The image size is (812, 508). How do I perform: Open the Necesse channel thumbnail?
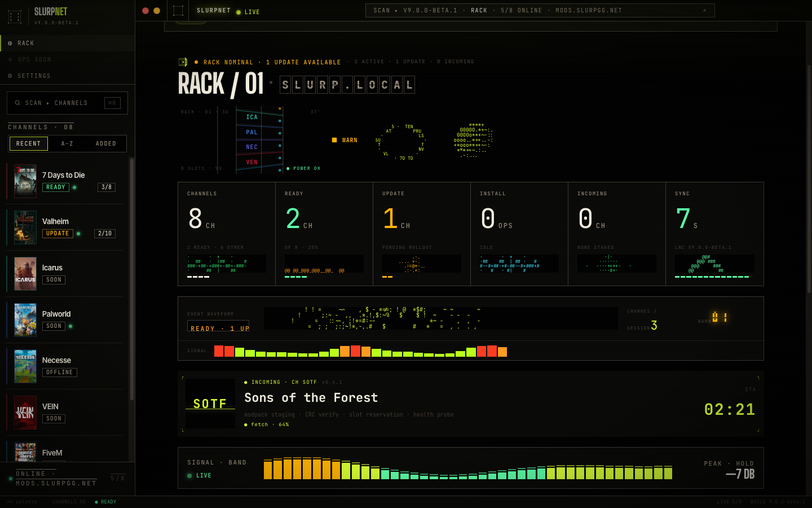pos(25,366)
